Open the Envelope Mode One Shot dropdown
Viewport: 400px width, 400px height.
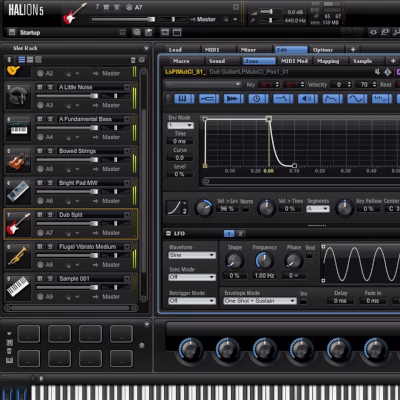[259, 301]
